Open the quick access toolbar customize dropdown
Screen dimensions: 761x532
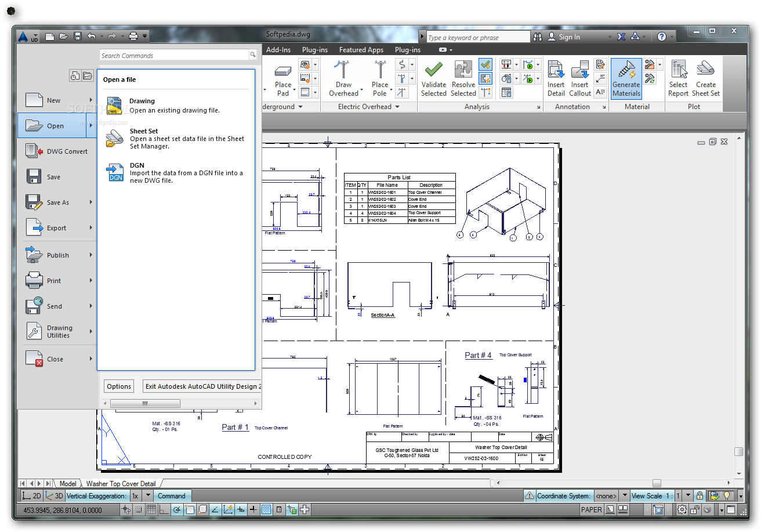145,37
